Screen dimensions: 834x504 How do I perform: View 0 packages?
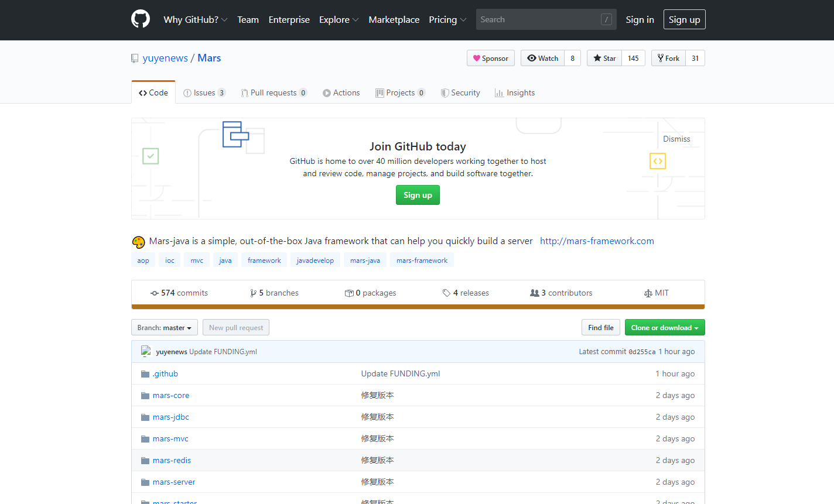370,293
